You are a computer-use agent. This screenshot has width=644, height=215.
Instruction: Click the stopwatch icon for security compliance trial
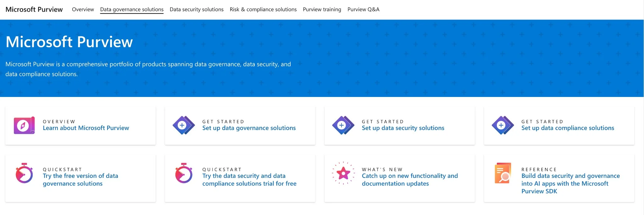184,173
